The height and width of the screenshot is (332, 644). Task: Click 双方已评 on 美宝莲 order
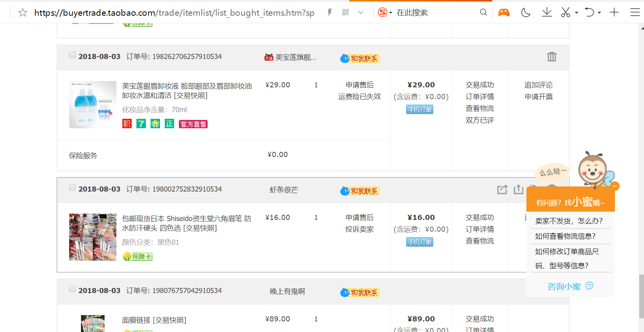pos(480,120)
